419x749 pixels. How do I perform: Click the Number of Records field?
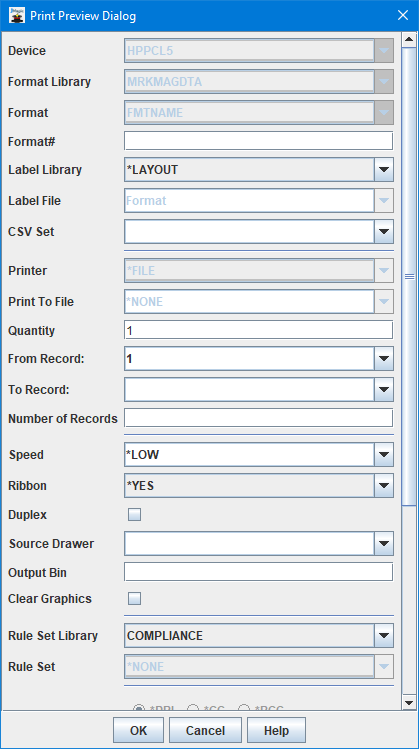[x=258, y=418]
